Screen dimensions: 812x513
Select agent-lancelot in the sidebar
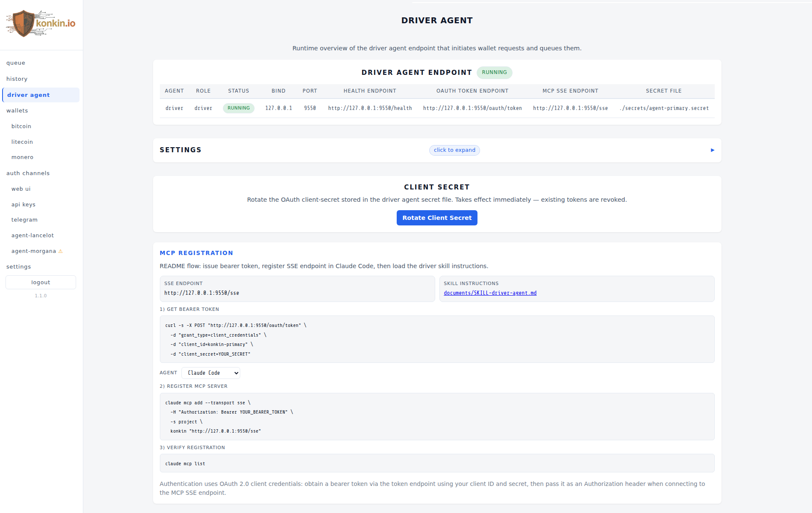33,236
